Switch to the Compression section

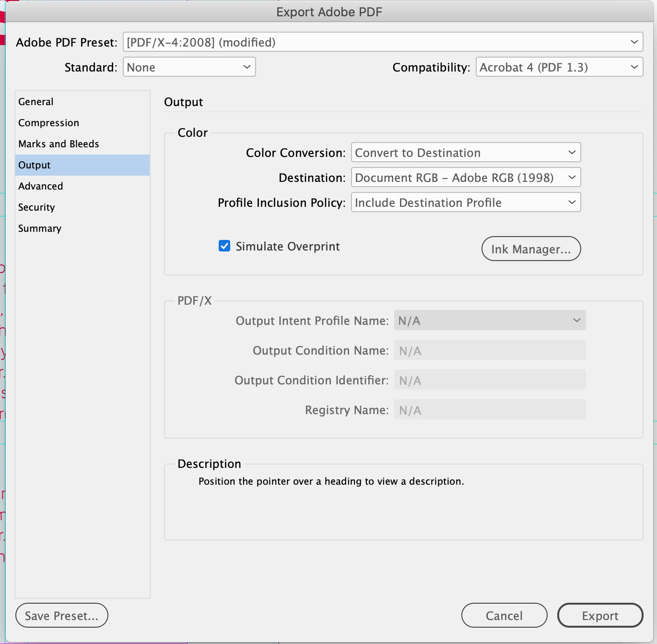coord(82,123)
